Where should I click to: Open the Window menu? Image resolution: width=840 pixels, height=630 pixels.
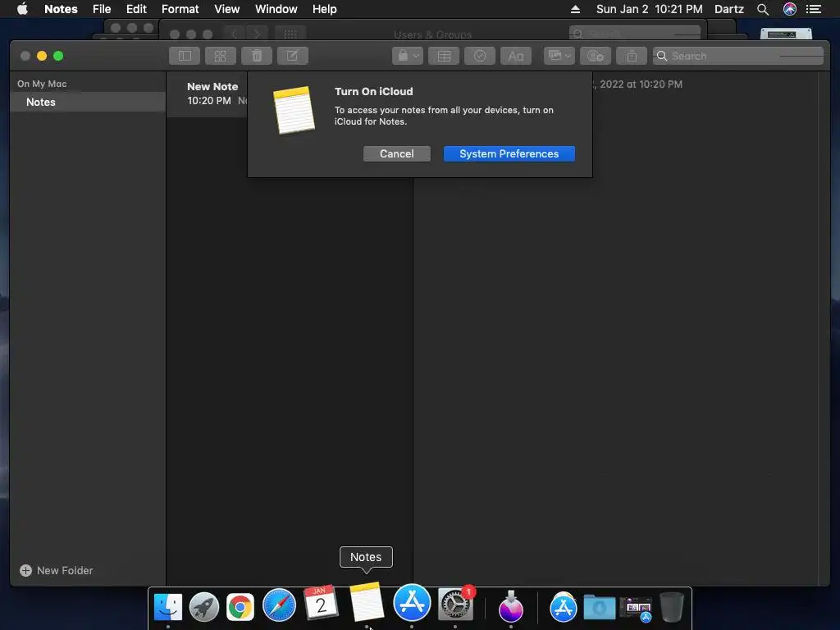pyautogui.click(x=276, y=9)
